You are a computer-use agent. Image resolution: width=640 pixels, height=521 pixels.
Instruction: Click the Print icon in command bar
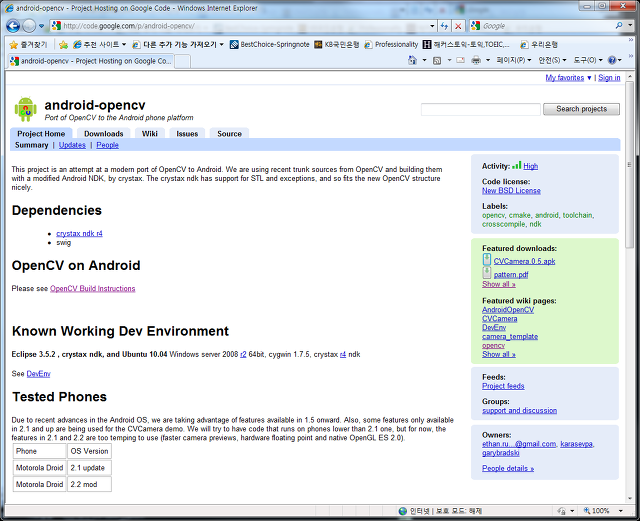(476, 60)
